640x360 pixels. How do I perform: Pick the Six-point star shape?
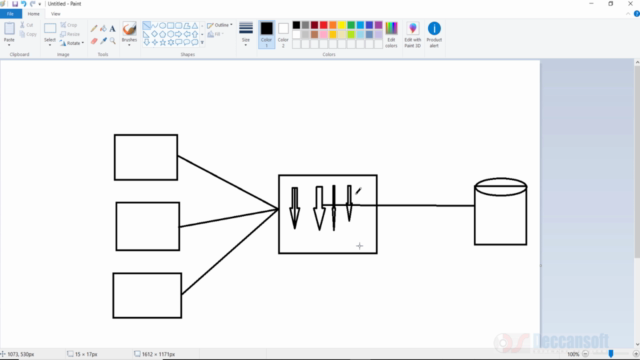[x=171, y=42]
